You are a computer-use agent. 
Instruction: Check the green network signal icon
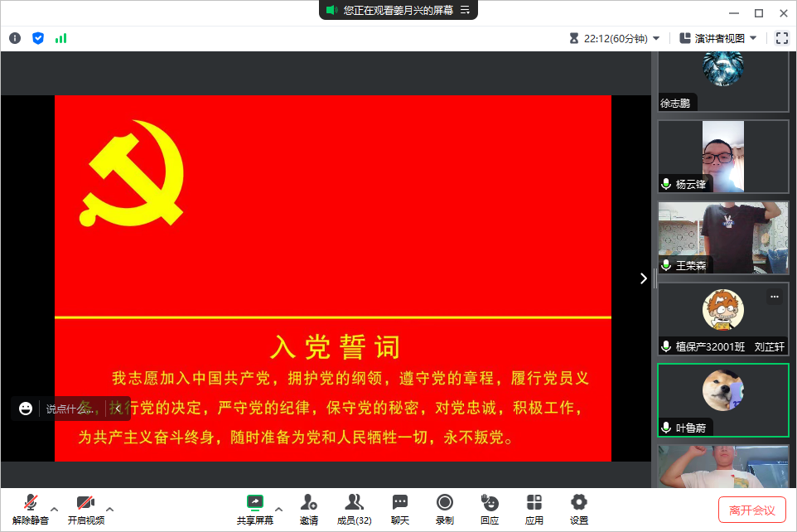[60, 38]
